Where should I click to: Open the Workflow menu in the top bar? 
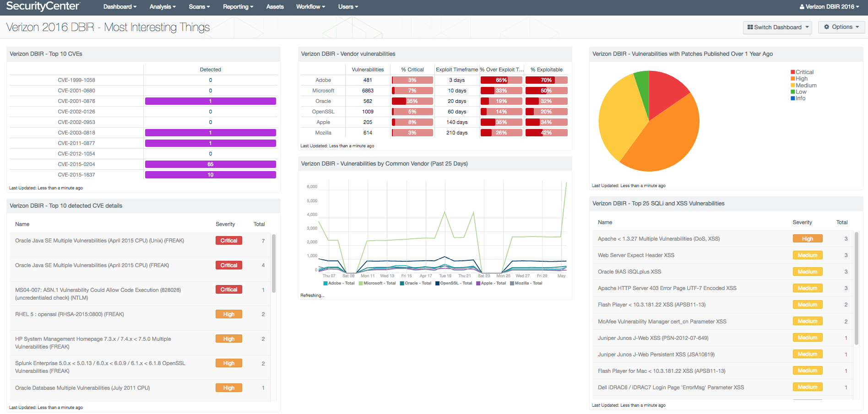pyautogui.click(x=310, y=7)
